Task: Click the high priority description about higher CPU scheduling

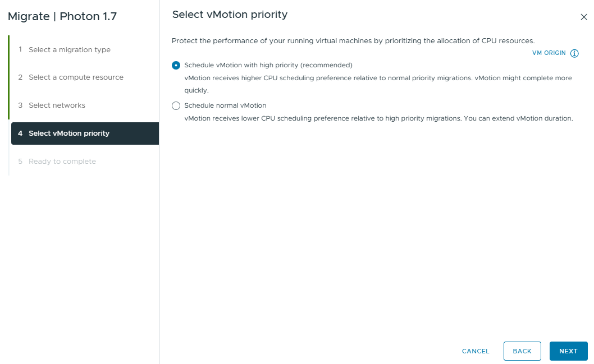Action: point(378,79)
